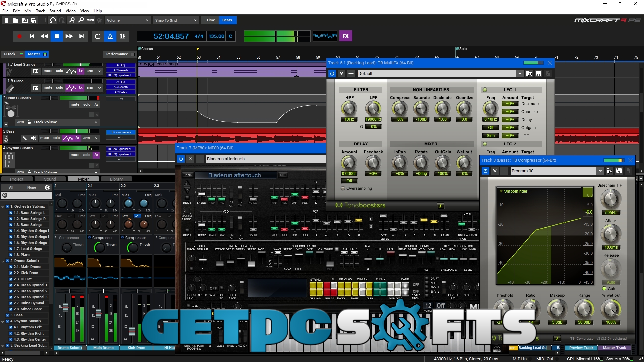Fast forward the transport
Viewport: 644px width, 362px height.
69,36
